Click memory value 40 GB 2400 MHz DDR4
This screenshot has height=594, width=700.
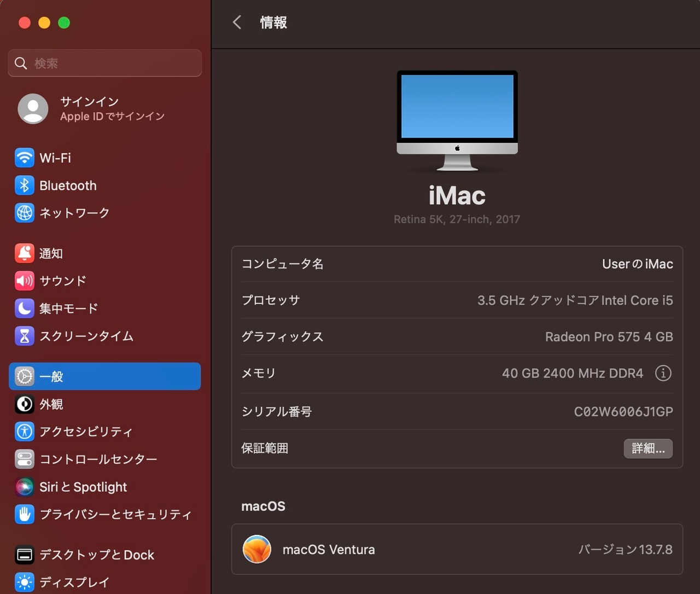tap(573, 374)
